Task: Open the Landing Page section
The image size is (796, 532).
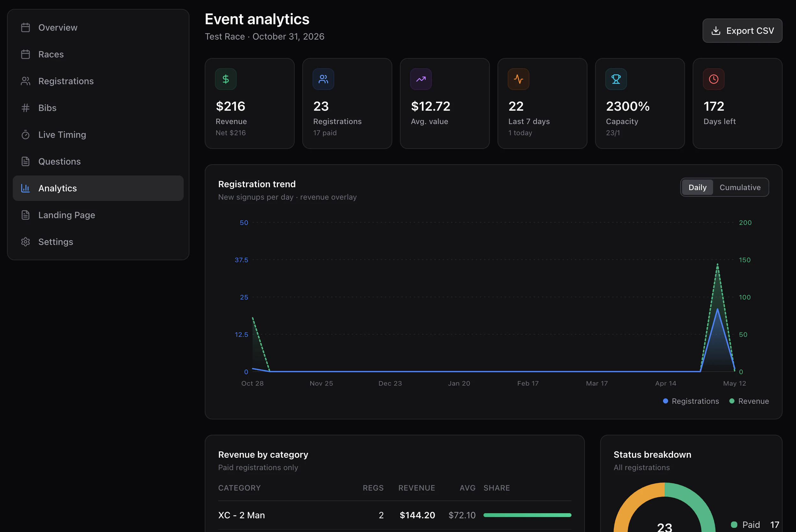Action: tap(98, 215)
